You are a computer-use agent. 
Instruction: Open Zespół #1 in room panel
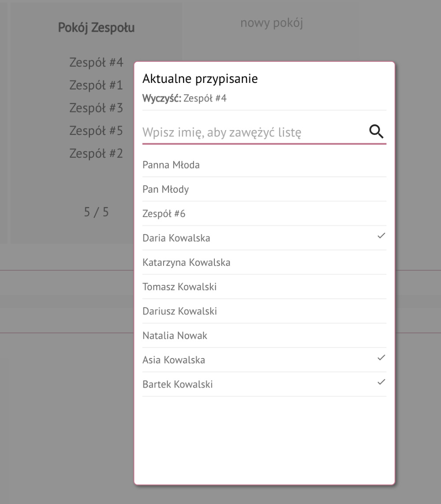[x=96, y=85]
